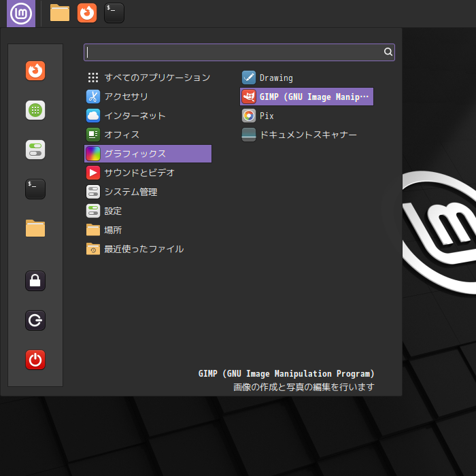Image resolution: width=476 pixels, height=476 pixels.
Task: Click the log out icon
Action: pyautogui.click(x=35, y=320)
